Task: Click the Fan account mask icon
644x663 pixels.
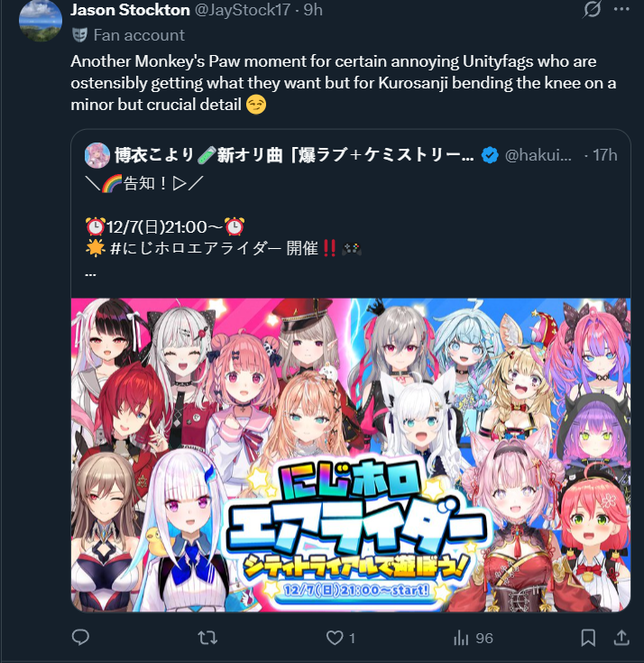Action: [79, 35]
